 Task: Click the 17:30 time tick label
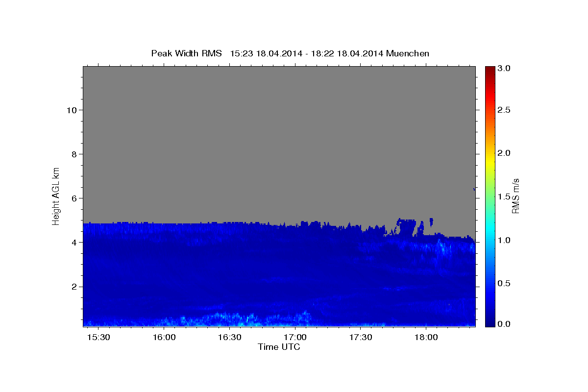[361, 338]
